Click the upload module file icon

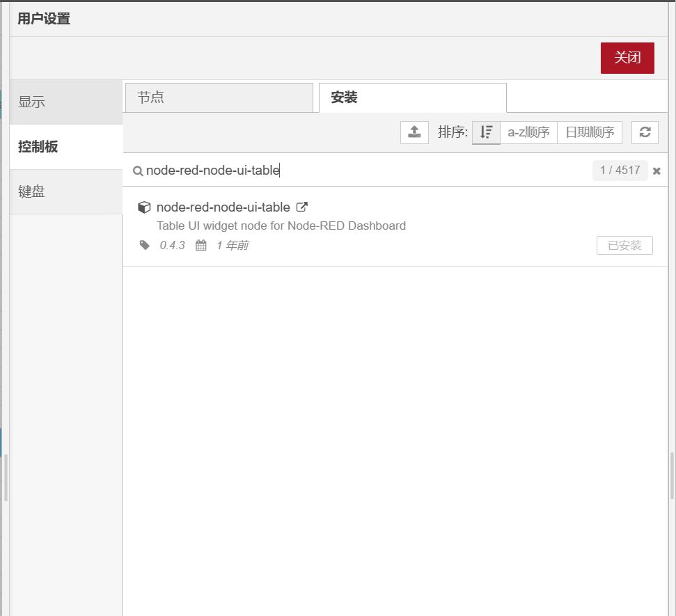click(x=414, y=132)
